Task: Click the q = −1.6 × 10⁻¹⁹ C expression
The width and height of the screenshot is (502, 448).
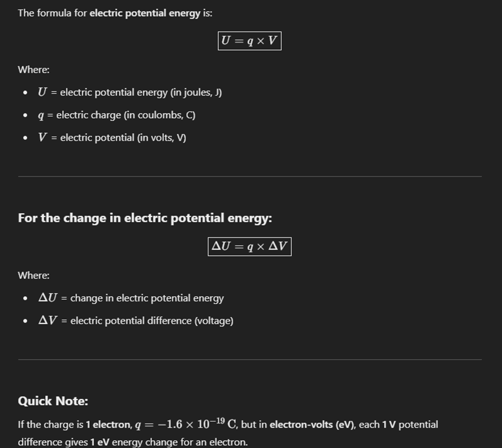Action: click(x=186, y=424)
